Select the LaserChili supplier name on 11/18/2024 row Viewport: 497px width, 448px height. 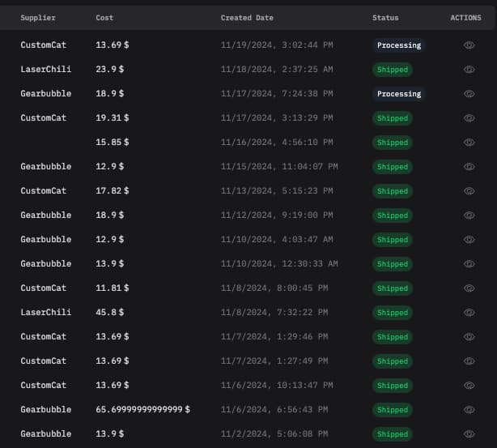tap(45, 70)
